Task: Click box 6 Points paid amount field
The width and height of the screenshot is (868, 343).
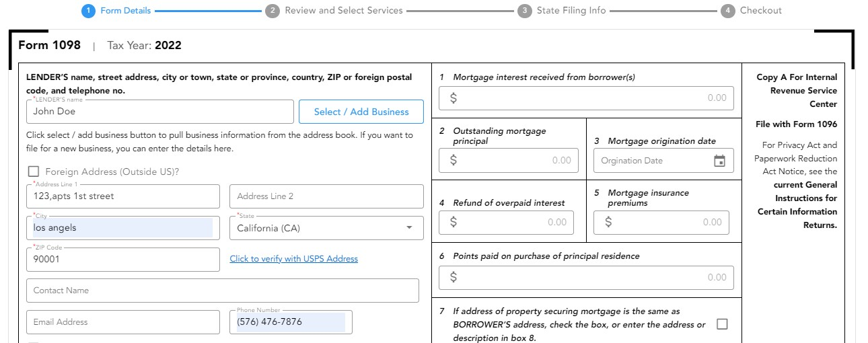Action: pyautogui.click(x=586, y=278)
